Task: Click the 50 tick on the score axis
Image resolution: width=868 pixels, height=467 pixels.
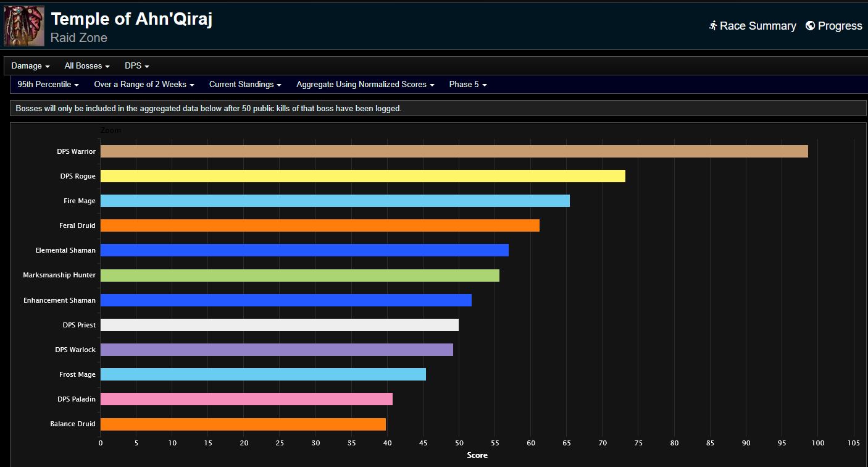Action: (x=459, y=442)
